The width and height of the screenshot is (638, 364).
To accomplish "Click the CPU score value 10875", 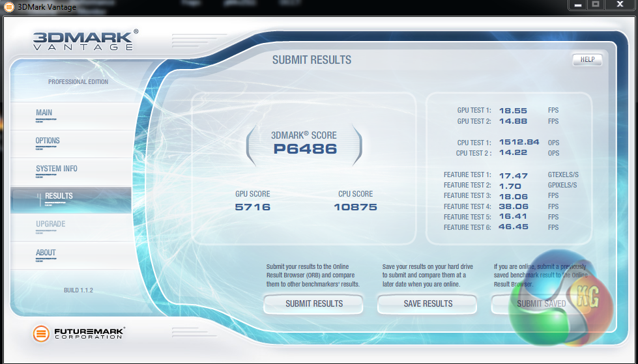I will (355, 207).
